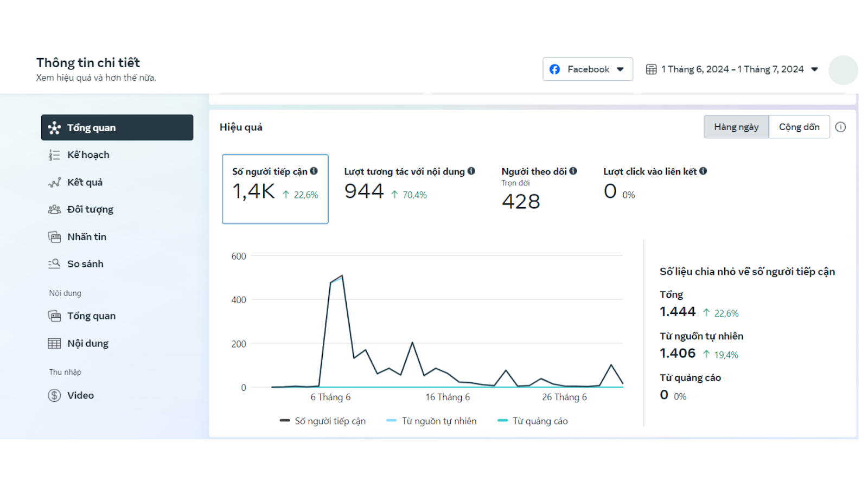Click the Thông tin chi tiết heading

(88, 63)
